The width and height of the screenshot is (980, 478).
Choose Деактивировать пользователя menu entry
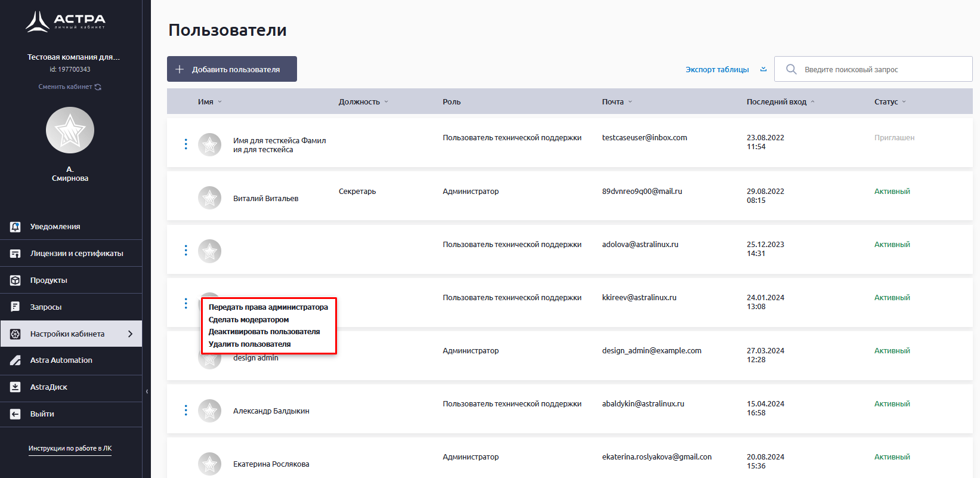pos(264,332)
